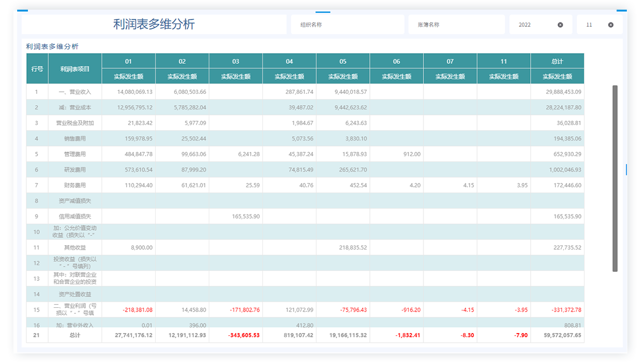Open the year selector showing 2022
The image size is (644, 362).
point(532,25)
